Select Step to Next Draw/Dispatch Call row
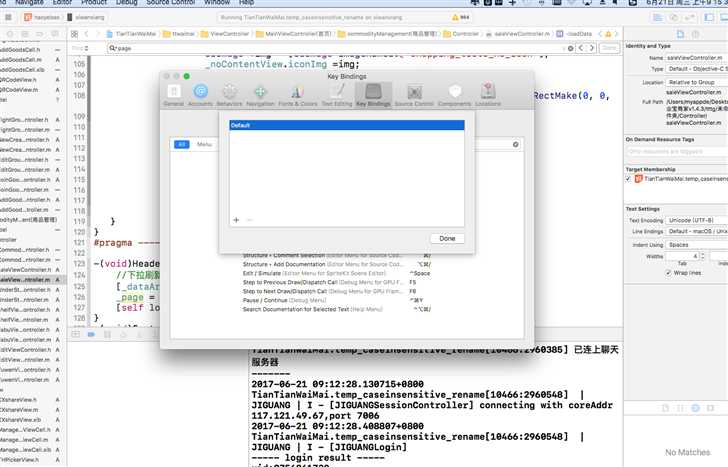This screenshot has height=467, width=728. [337, 291]
